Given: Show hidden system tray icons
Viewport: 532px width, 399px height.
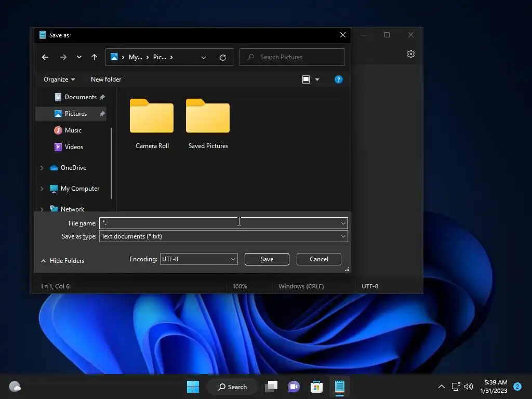Looking at the screenshot, I should [442, 387].
